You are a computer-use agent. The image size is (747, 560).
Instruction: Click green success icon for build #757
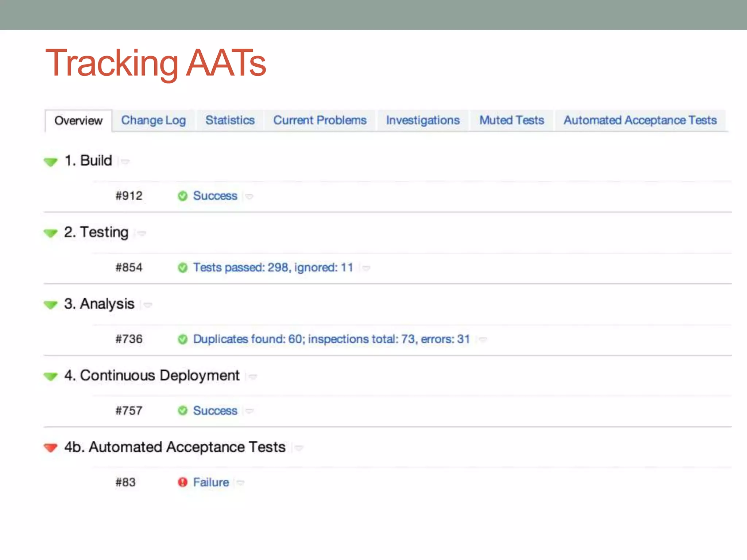click(x=182, y=411)
